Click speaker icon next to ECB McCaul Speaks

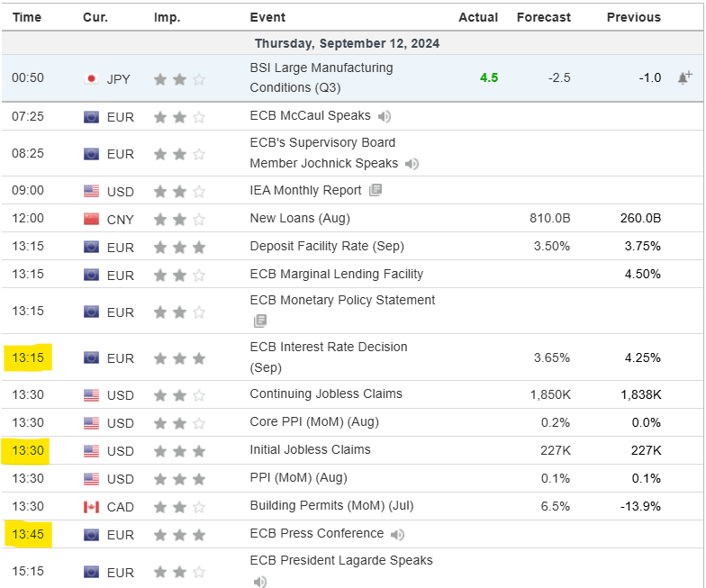385,116
